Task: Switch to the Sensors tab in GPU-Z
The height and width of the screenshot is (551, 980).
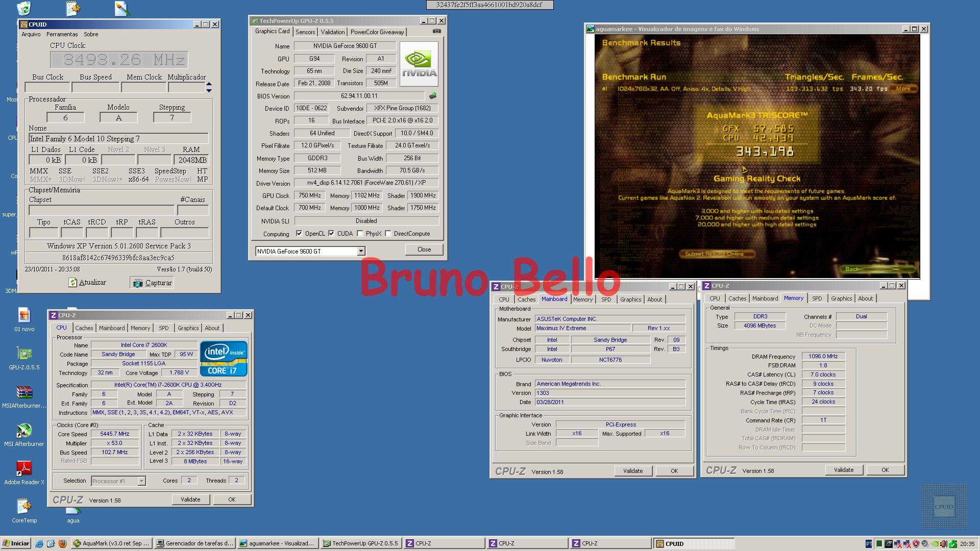Action: pyautogui.click(x=305, y=32)
